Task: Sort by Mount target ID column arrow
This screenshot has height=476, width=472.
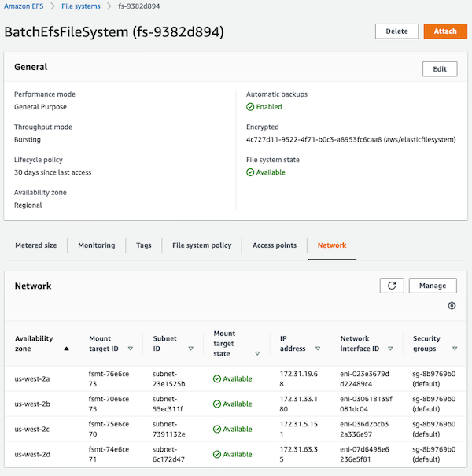Action: (131, 349)
